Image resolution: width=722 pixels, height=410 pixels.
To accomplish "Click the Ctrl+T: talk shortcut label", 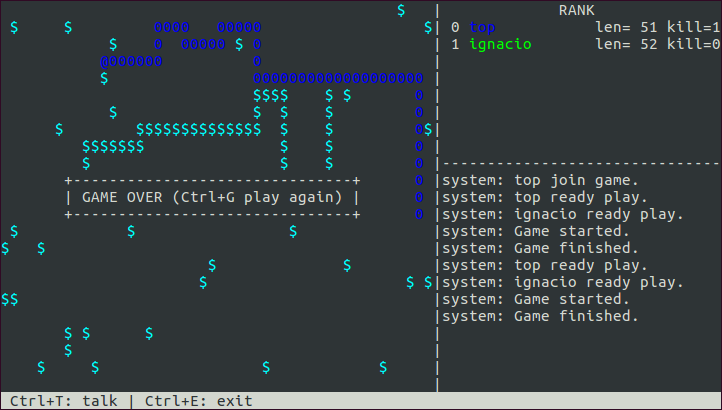I will point(60,401).
